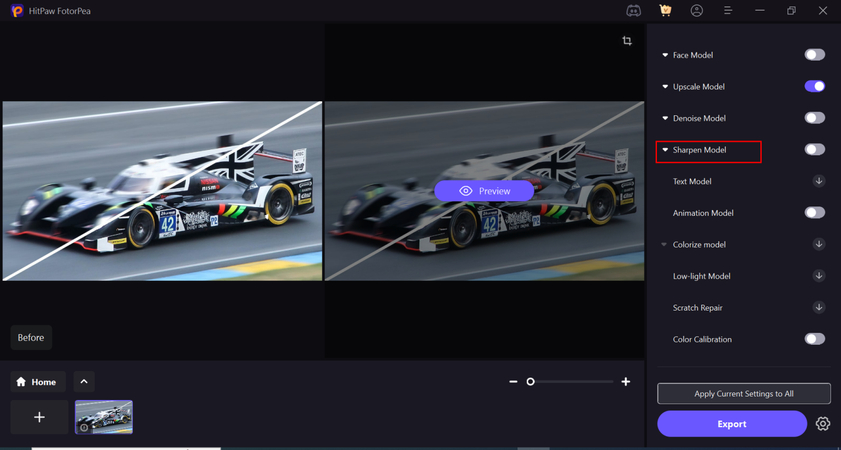The height and width of the screenshot is (450, 841).
Task: Turn on Color Calibration toggle
Action: [x=814, y=339]
